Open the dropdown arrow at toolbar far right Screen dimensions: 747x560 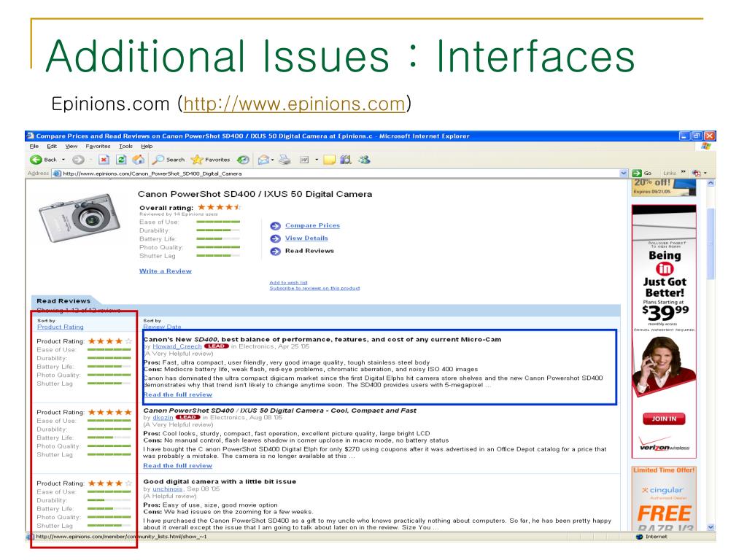click(705, 173)
